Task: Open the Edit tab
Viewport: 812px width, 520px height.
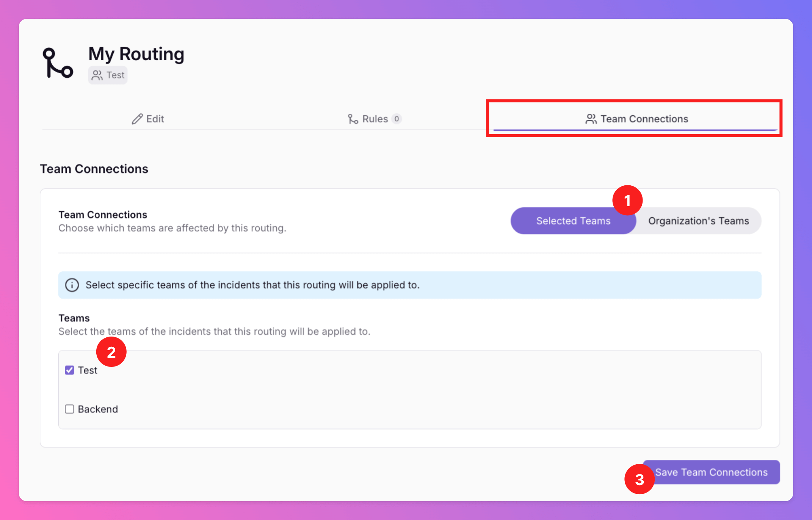Action: (148, 119)
